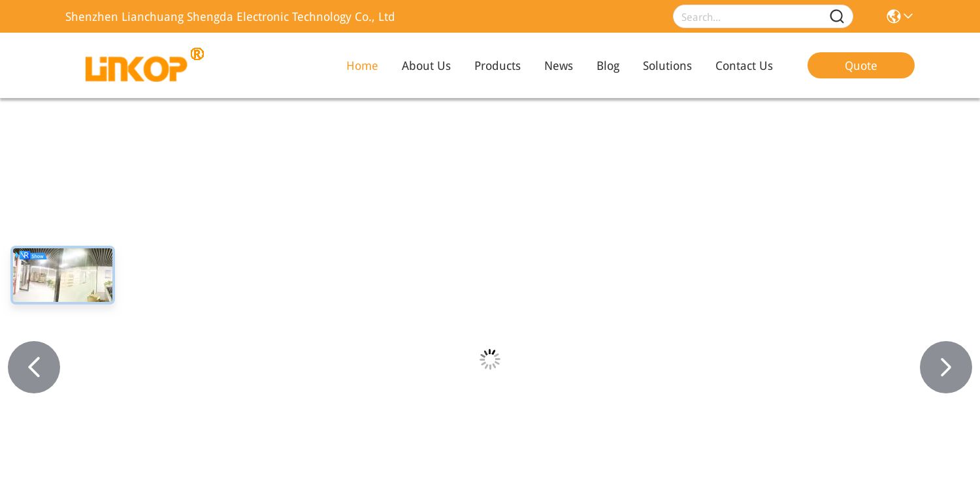Click the Home menu item
The image size is (980, 494).
[362, 65]
